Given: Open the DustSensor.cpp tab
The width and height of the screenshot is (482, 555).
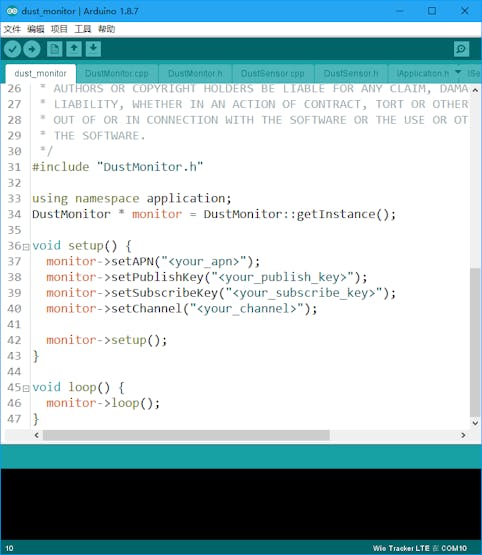Looking at the screenshot, I should (273, 73).
